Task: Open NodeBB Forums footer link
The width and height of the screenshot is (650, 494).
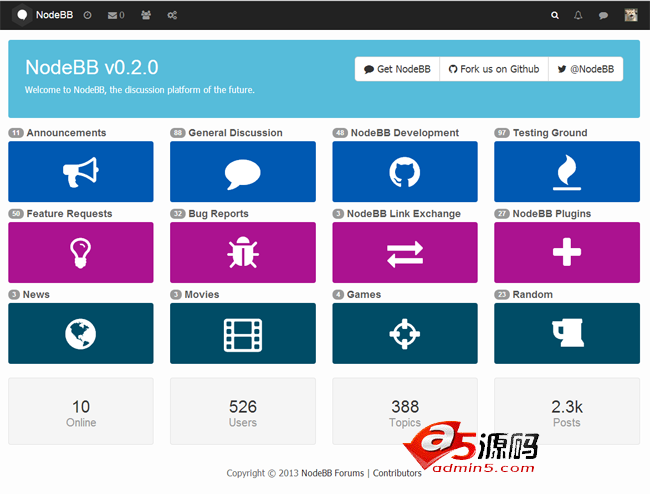Action: pos(332,473)
